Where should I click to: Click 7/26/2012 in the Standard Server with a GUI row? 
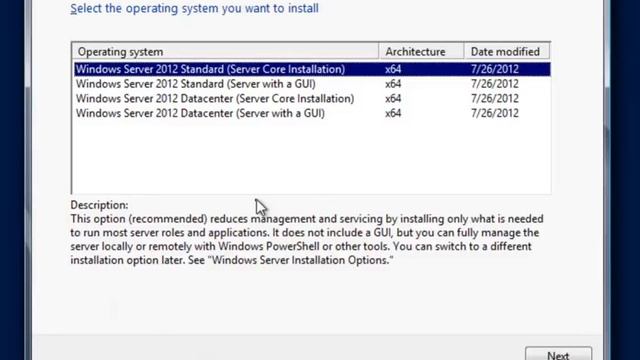click(x=495, y=84)
